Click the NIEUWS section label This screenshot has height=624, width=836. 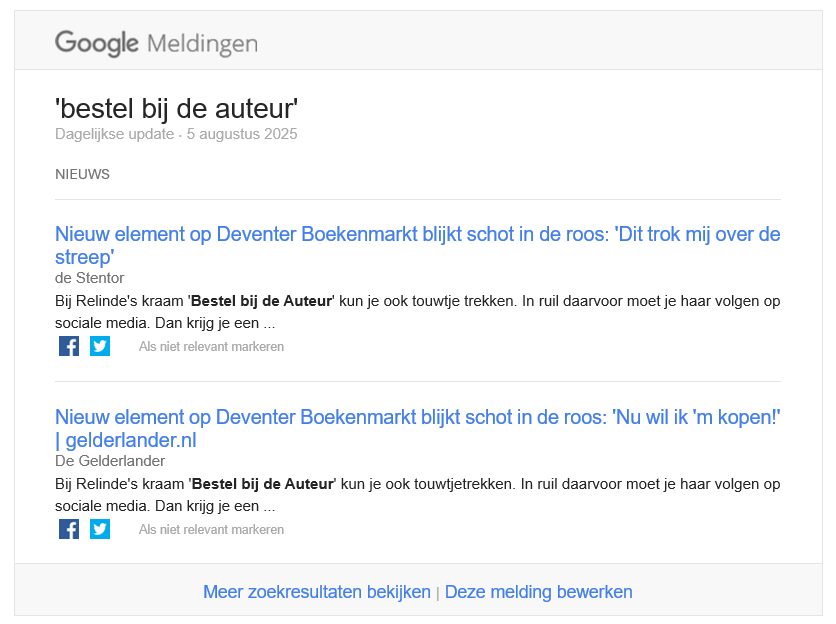click(82, 174)
